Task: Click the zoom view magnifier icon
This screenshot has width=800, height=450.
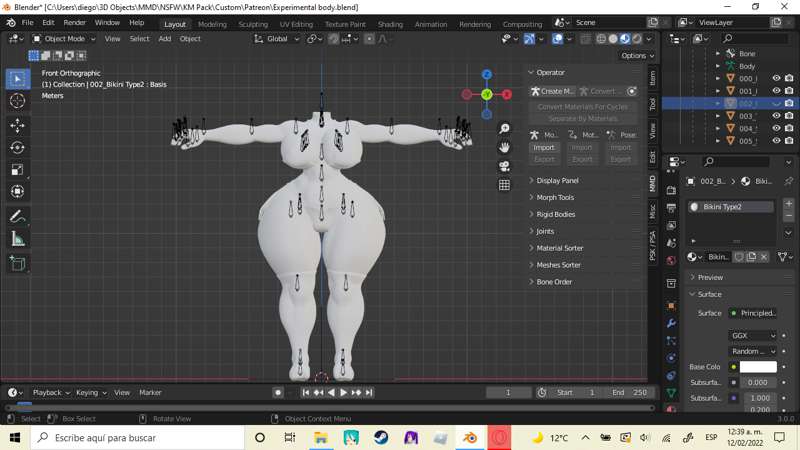Action: (504, 129)
